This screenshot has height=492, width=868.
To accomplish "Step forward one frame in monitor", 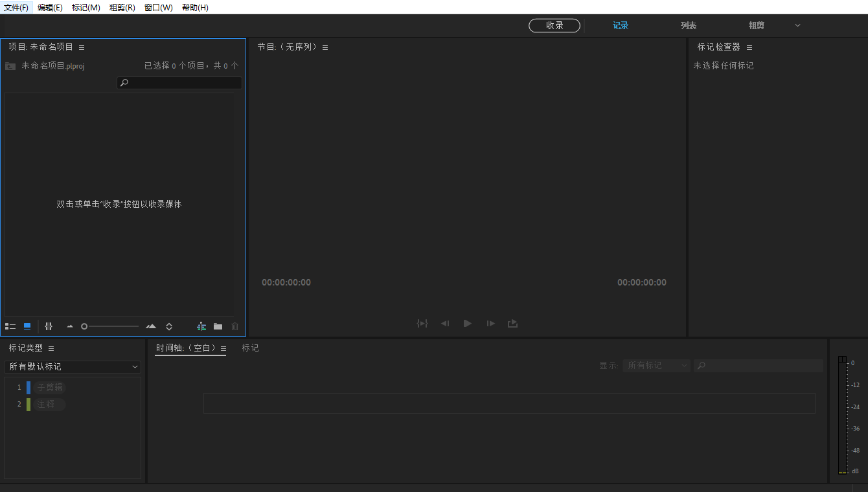I will [x=491, y=323].
